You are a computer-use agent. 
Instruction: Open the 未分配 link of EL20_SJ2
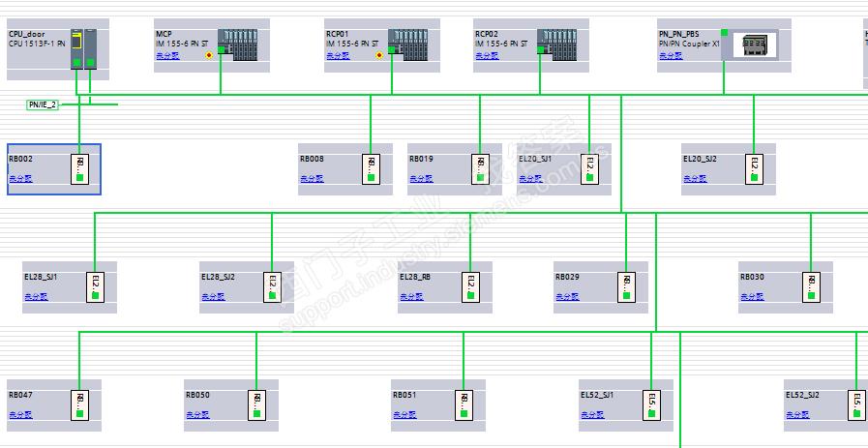[695, 179]
